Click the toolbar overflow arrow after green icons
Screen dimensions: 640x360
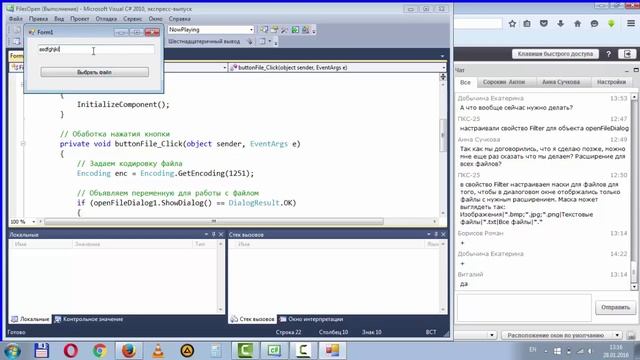click(x=314, y=31)
